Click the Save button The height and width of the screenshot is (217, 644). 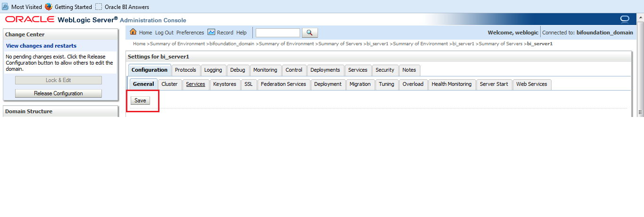[x=140, y=100]
